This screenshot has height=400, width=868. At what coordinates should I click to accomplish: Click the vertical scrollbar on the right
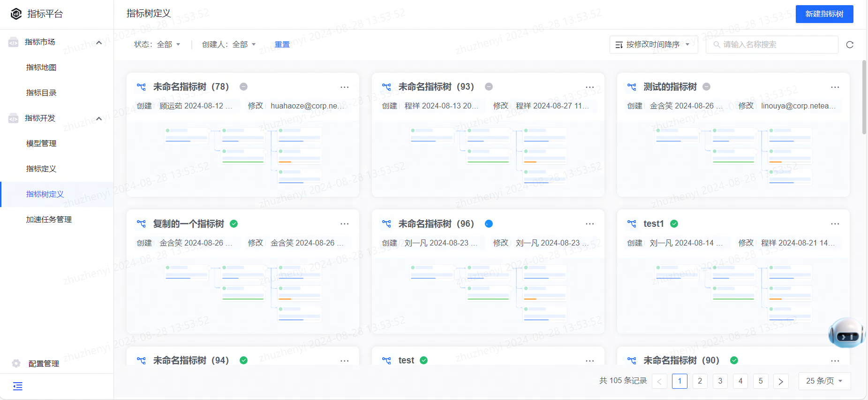point(864,97)
